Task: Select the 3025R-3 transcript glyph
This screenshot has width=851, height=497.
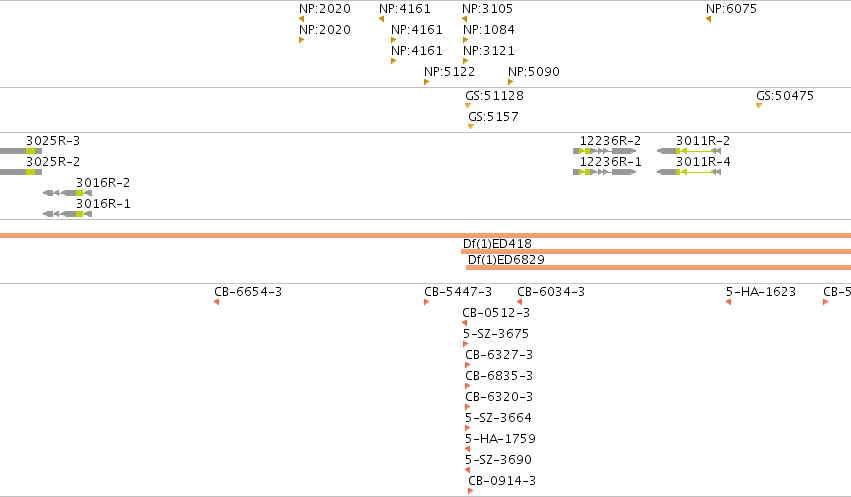Action: tap(21, 151)
